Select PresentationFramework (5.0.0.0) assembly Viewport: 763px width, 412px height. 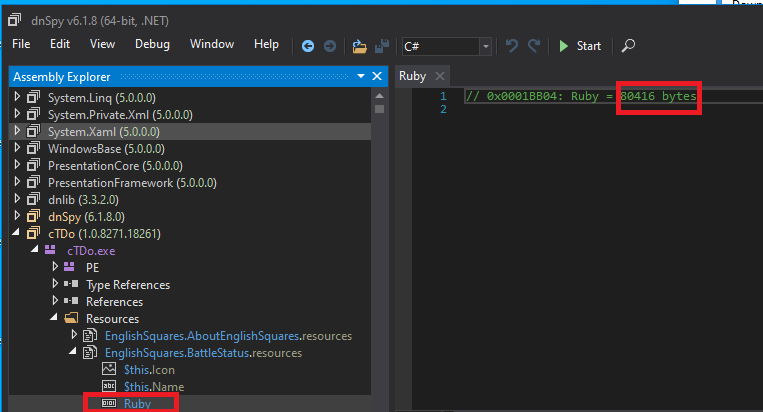pyautogui.click(x=132, y=182)
